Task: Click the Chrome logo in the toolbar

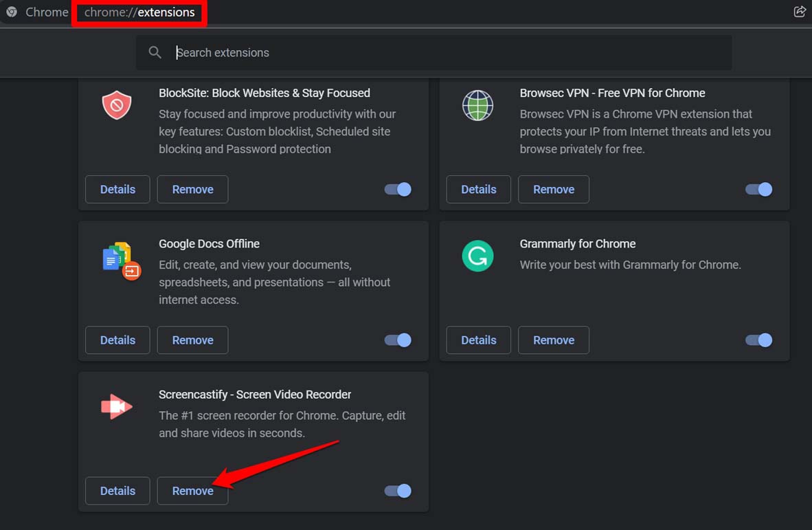Action: pyautogui.click(x=11, y=12)
